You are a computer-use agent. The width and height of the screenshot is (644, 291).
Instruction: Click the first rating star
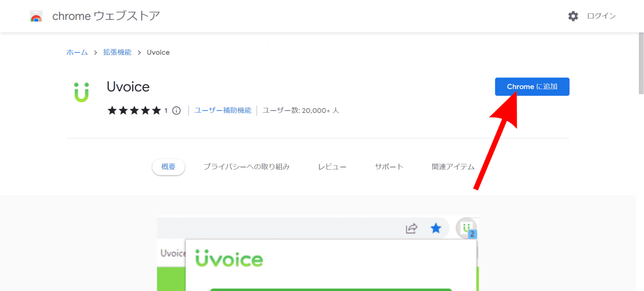coord(112,110)
